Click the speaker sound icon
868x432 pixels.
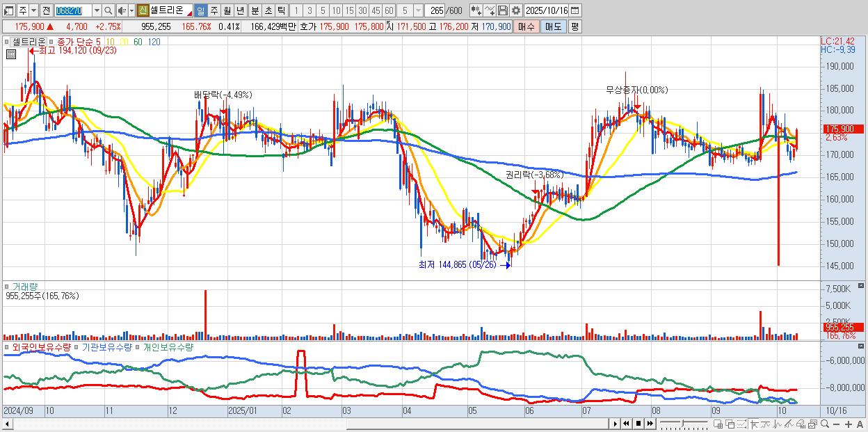tap(121, 10)
